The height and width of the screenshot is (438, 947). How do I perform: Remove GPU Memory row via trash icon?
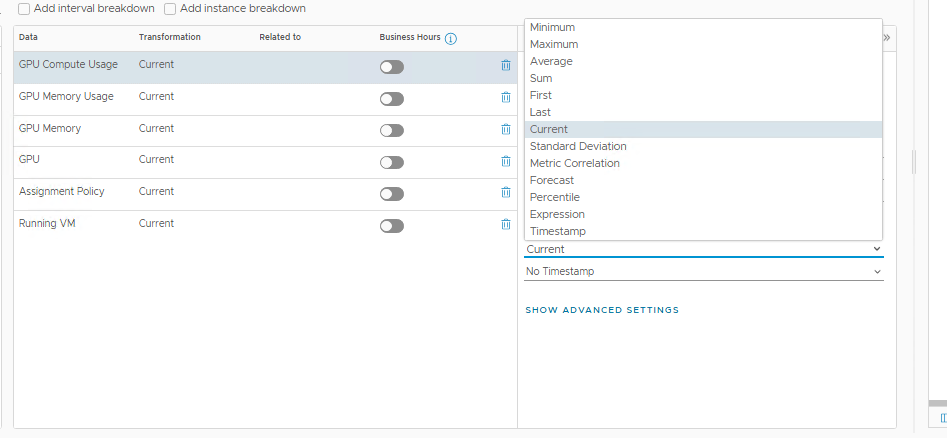pos(505,129)
